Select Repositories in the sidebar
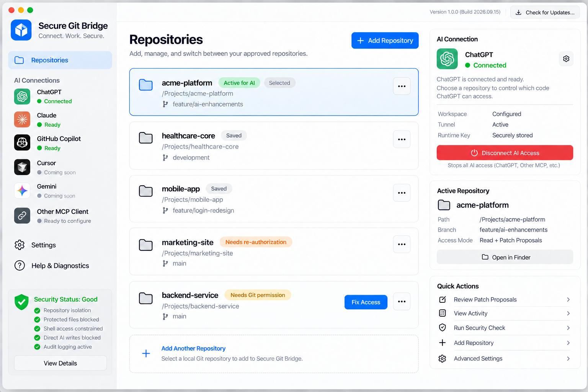Image resolution: width=588 pixels, height=392 pixels. point(60,60)
